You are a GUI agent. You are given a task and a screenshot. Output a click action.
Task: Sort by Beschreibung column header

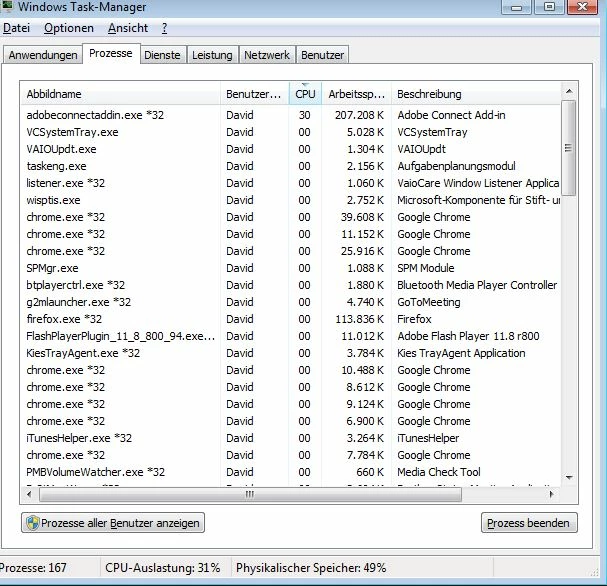coord(476,94)
